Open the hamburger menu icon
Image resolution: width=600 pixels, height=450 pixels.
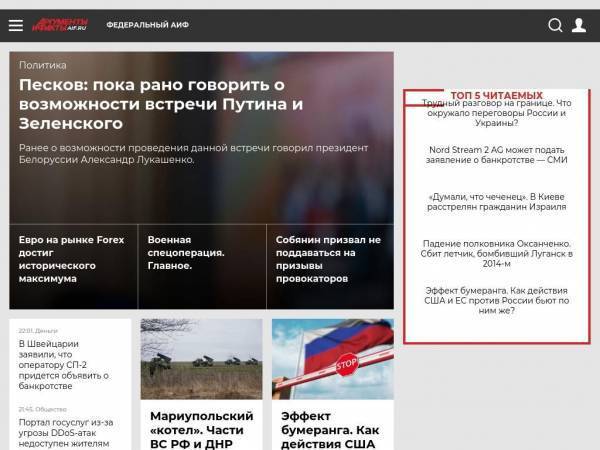(16, 25)
